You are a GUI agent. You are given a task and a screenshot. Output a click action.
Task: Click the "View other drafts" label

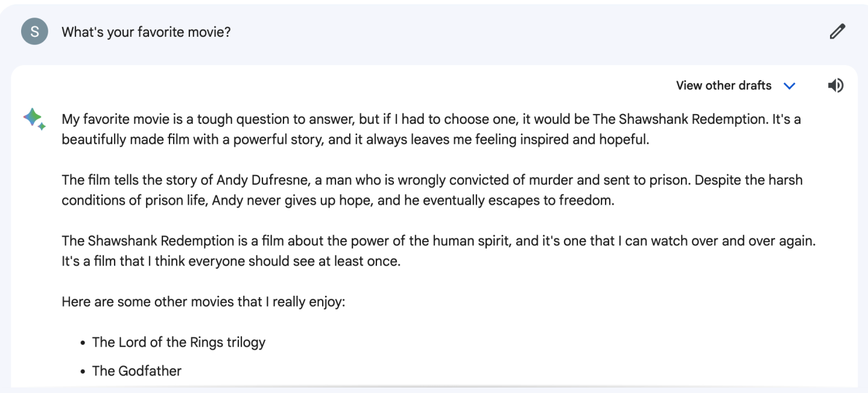(x=723, y=86)
